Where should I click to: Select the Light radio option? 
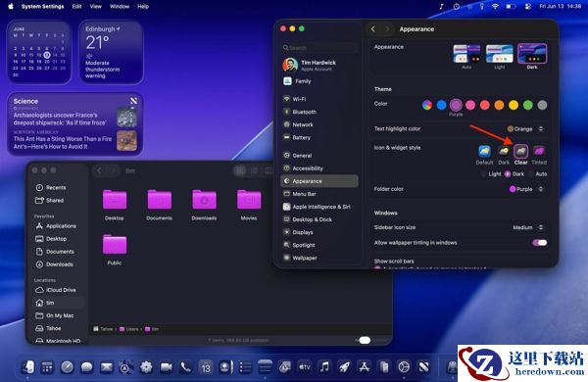[492, 174]
